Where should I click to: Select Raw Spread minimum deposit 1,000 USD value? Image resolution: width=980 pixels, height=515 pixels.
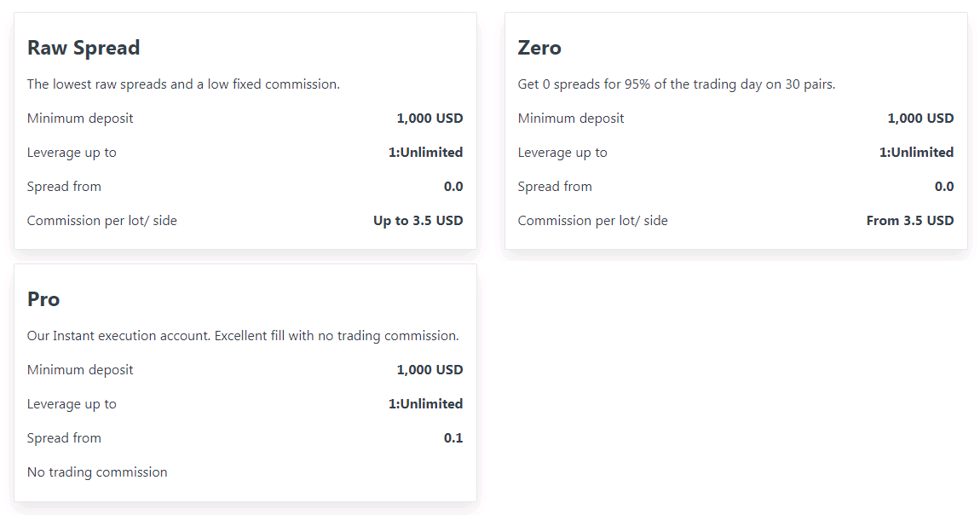coord(429,119)
